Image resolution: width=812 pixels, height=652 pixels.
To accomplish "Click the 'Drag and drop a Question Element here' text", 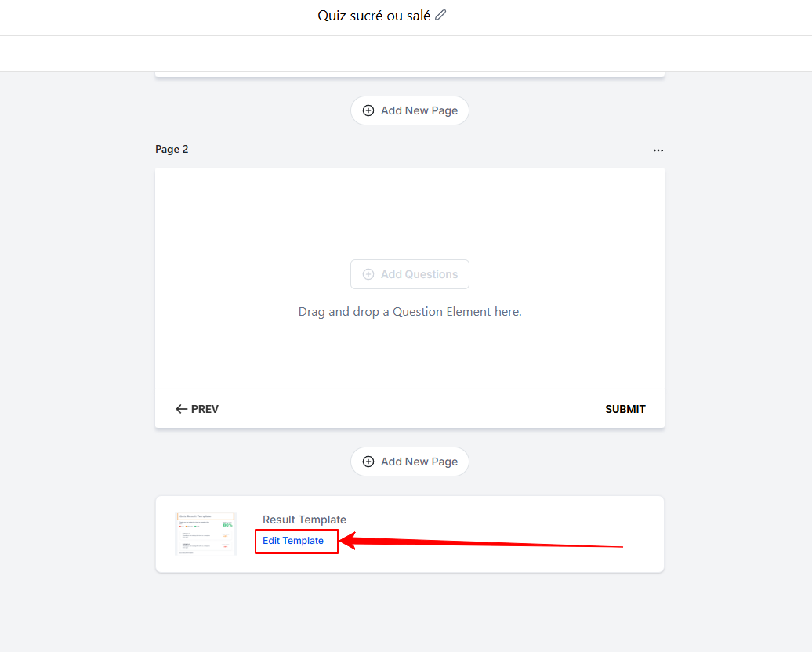I will pyautogui.click(x=410, y=312).
